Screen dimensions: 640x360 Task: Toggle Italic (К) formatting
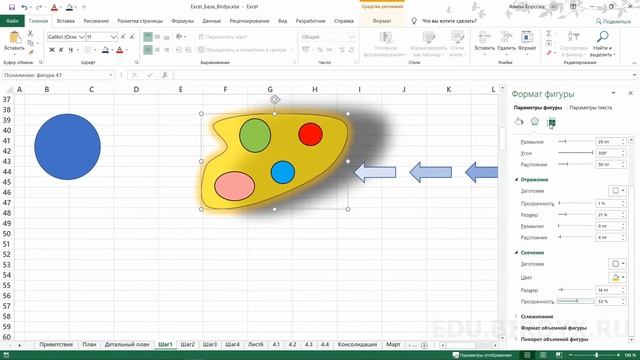(61, 50)
